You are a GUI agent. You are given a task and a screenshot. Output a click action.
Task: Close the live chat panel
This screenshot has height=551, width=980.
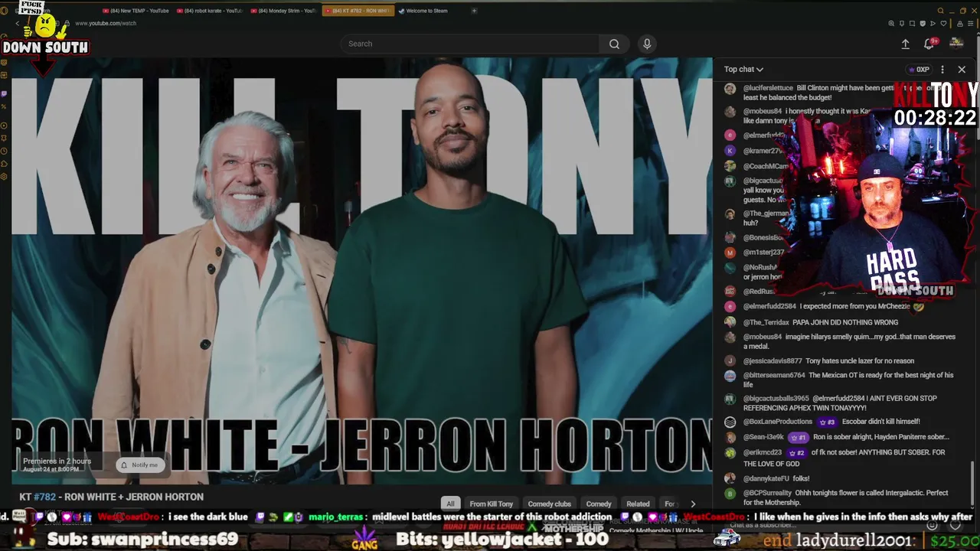click(962, 70)
